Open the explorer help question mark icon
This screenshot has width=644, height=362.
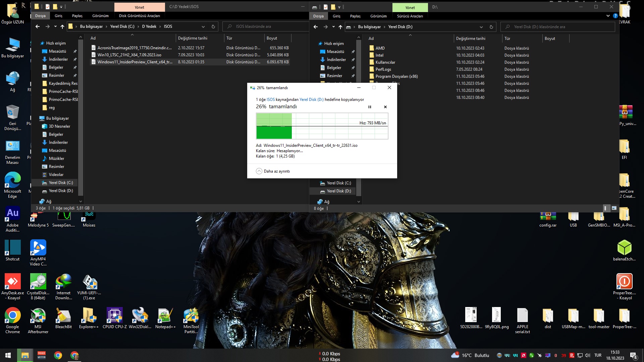[615, 16]
